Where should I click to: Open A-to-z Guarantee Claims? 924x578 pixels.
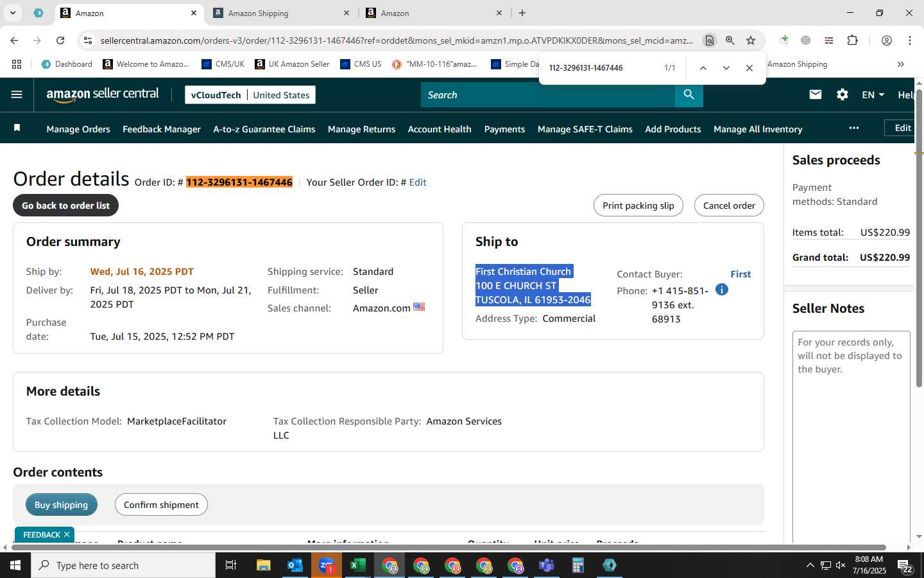[264, 129]
